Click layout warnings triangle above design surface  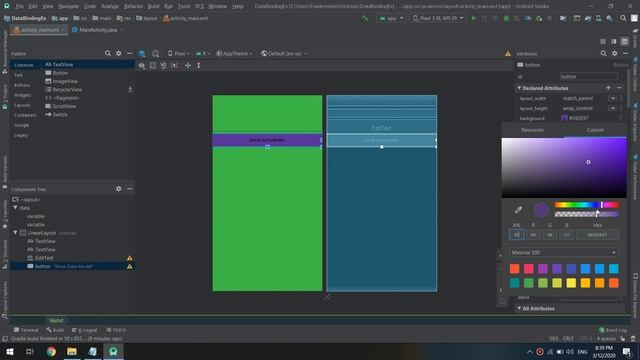pyautogui.click(x=508, y=53)
